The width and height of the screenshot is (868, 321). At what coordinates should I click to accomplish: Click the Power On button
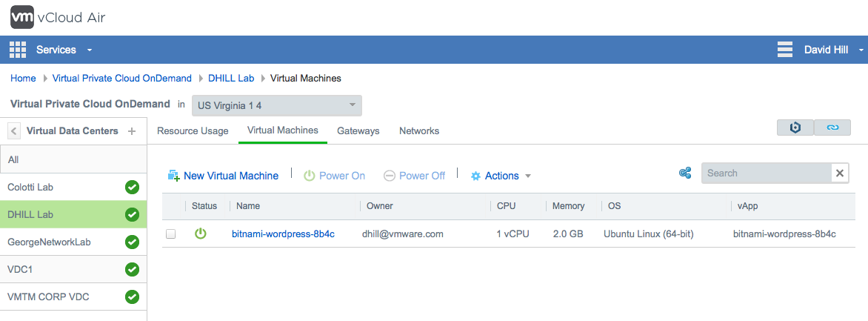click(x=334, y=176)
